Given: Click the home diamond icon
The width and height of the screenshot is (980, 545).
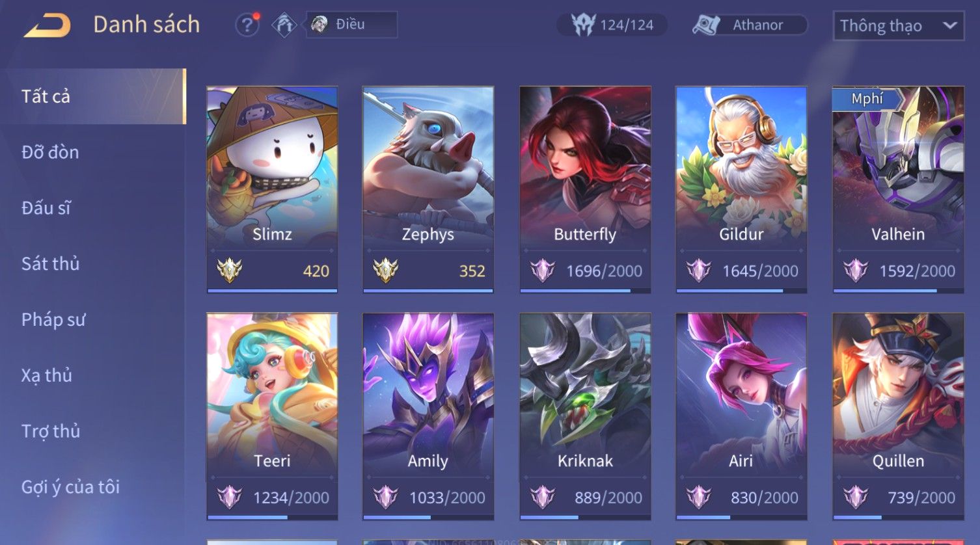Looking at the screenshot, I should click(284, 25).
